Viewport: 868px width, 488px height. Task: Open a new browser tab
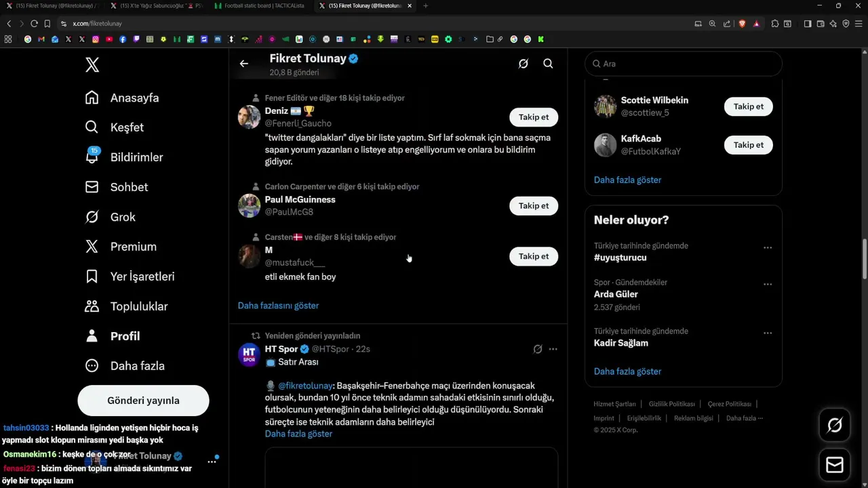[x=425, y=5]
